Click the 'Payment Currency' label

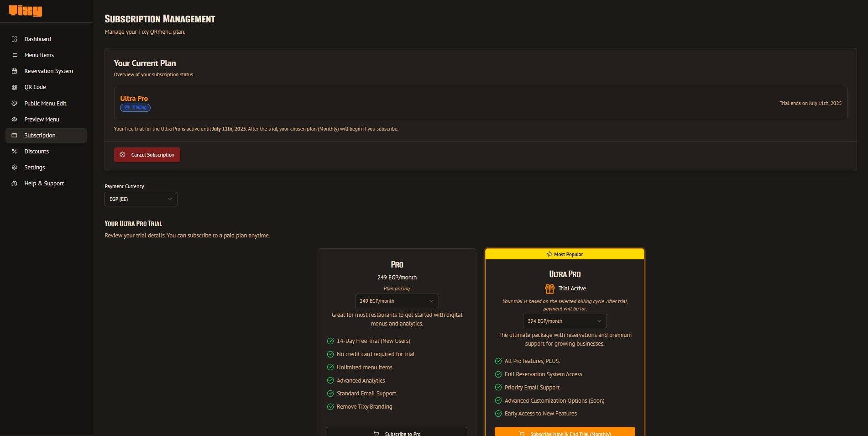(125, 186)
